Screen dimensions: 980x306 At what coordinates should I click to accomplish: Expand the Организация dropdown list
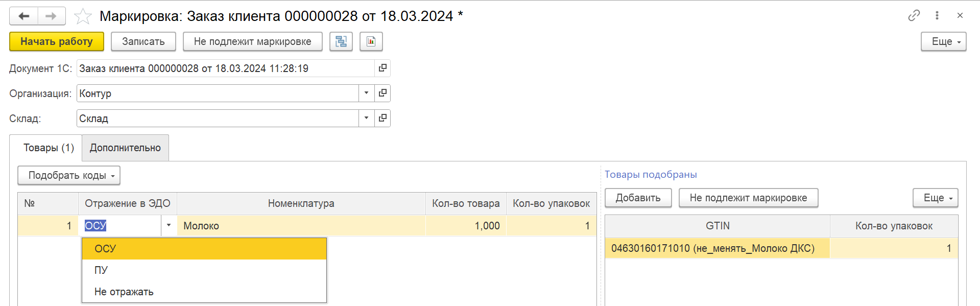click(366, 93)
